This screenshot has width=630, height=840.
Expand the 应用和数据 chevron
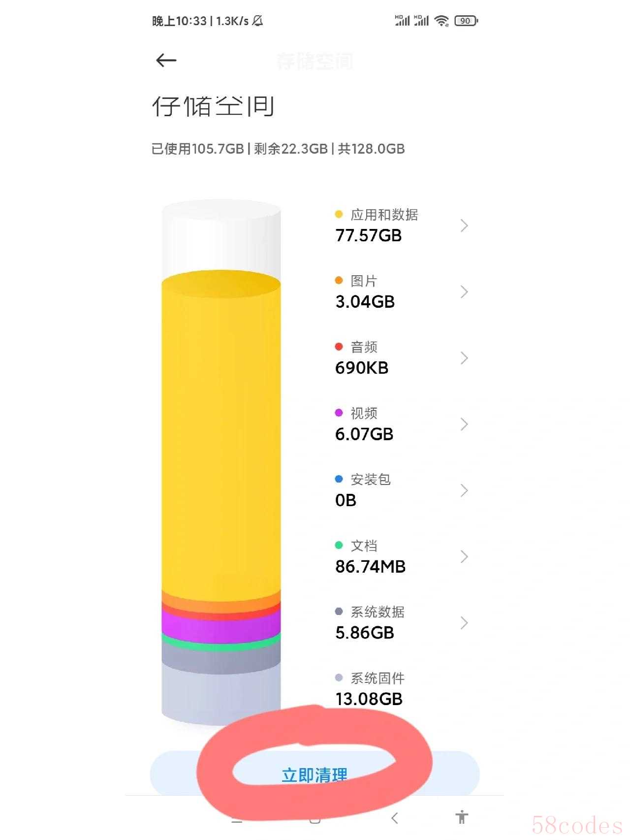[x=464, y=226]
